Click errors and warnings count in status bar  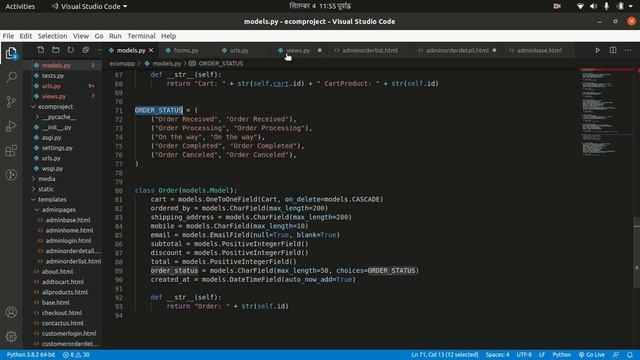click(x=76, y=355)
